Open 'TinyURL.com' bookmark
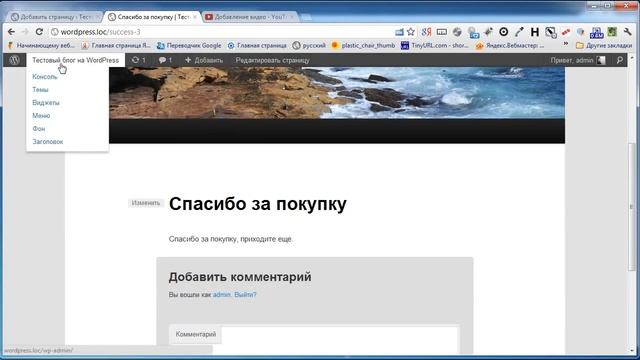This screenshot has width=640, height=360. click(x=435, y=45)
